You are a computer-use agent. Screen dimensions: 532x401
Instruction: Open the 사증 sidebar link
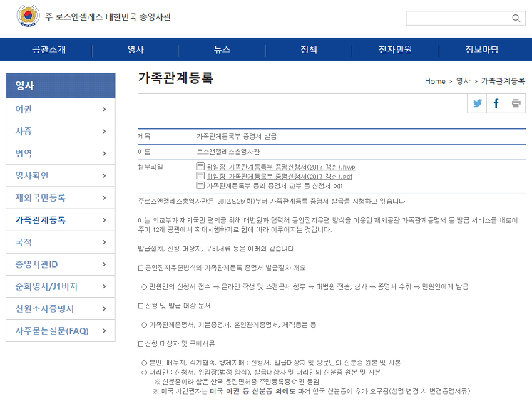24,131
